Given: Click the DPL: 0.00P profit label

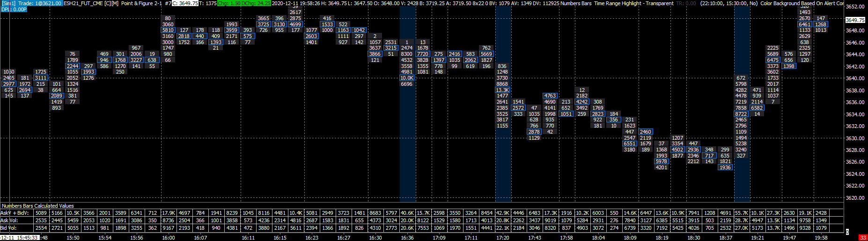Looking at the screenshot, I should [x=14, y=9].
